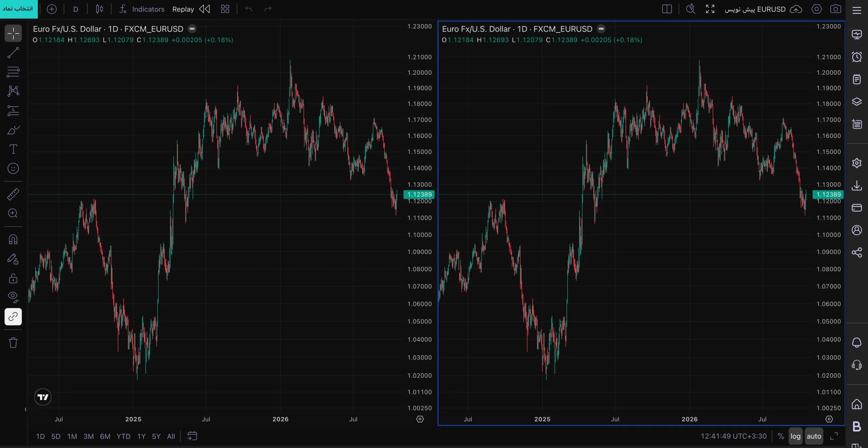Open the alerts clock icon

click(857, 57)
